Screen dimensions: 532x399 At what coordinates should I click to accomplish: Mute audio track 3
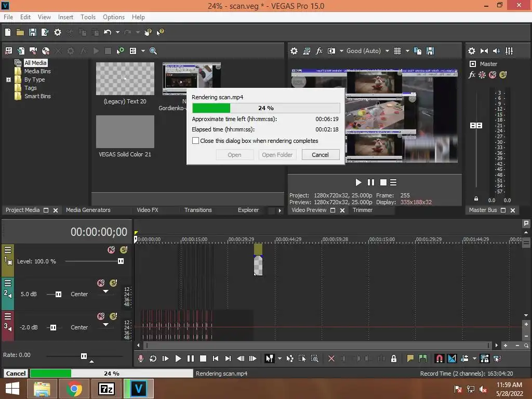[101, 316]
